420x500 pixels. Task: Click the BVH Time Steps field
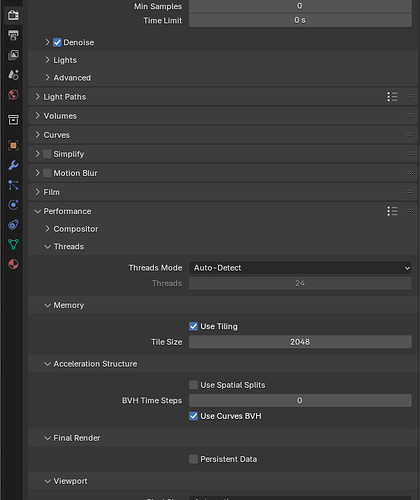[x=300, y=400]
